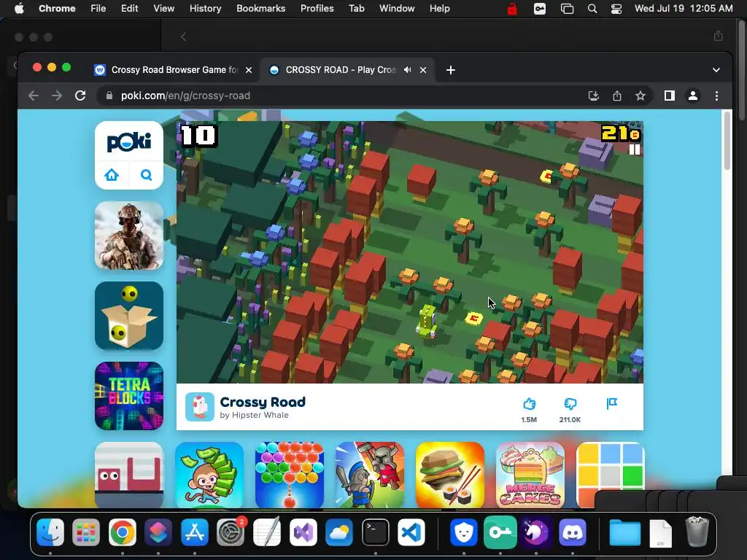This screenshot has width=747, height=560.
Task: Switch to Crossy Road Browser Game tab
Action: [x=174, y=70]
